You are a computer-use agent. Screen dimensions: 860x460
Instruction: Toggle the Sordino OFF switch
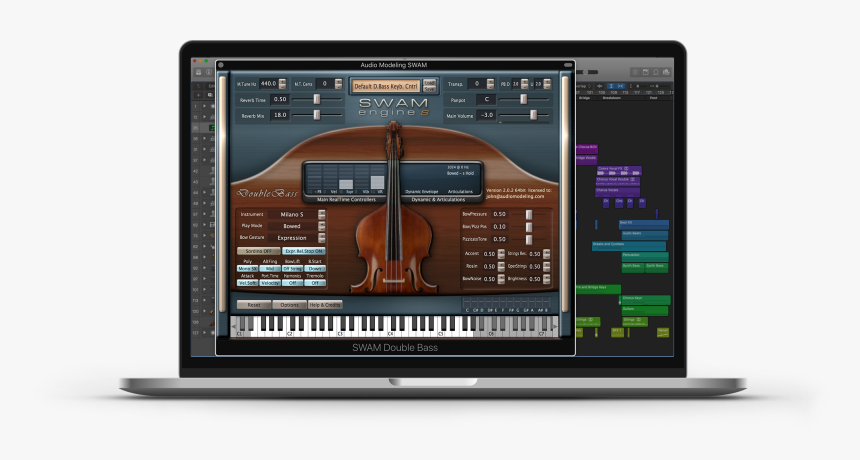point(258,251)
